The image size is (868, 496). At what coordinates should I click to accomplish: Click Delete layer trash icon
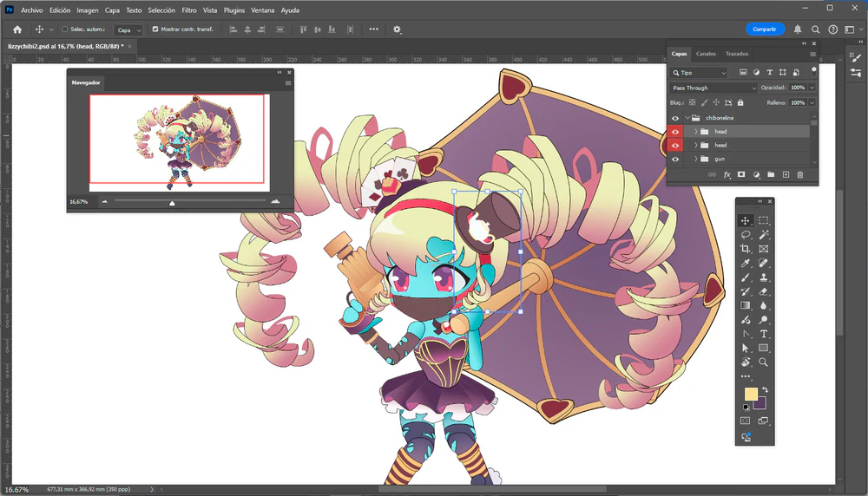pyautogui.click(x=800, y=175)
